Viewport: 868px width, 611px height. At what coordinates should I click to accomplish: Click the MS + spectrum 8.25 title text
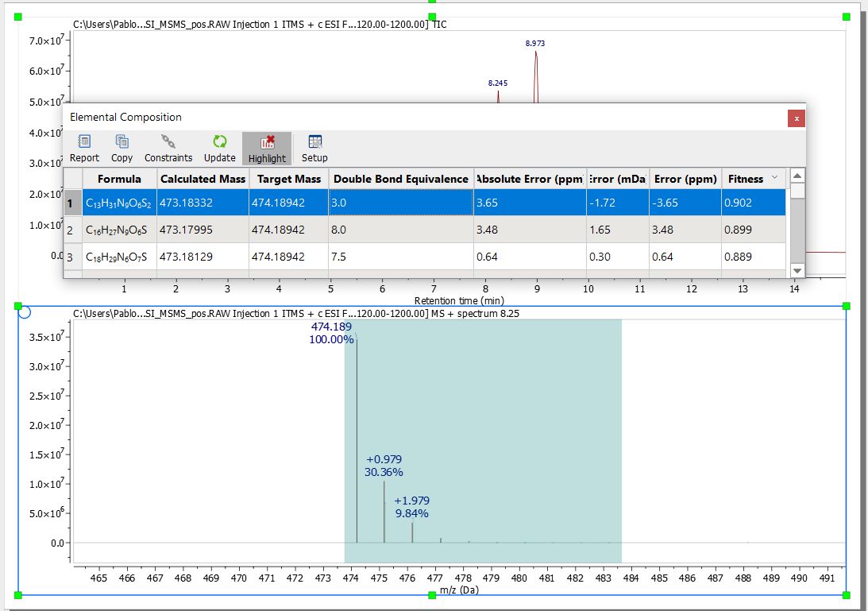pos(296,314)
